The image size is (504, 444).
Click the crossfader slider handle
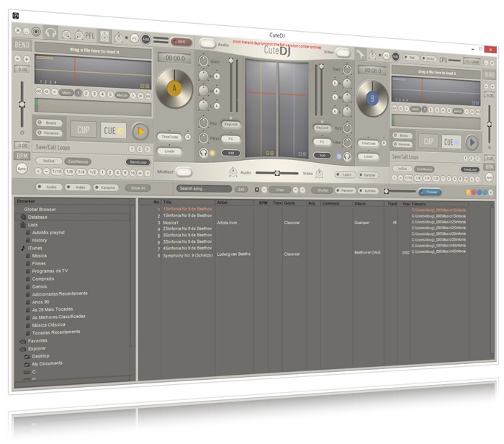coord(276,173)
